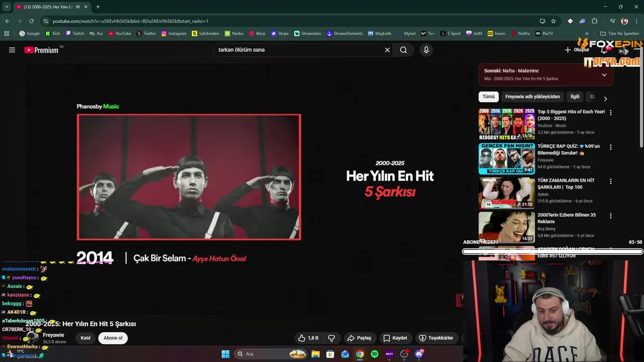Screen dimensions: 644x362
Task: Go to YouTube Premium home logo
Action: (41, 50)
